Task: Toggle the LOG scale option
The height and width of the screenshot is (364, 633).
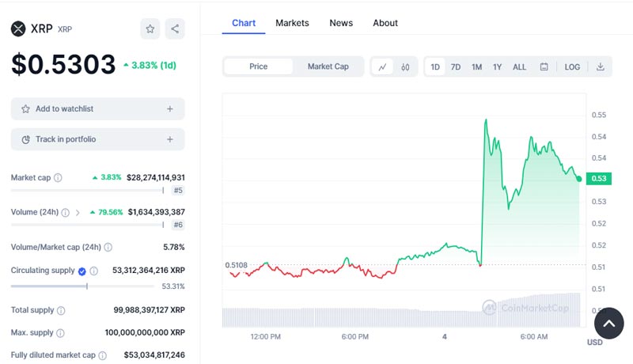Action: pyautogui.click(x=572, y=67)
